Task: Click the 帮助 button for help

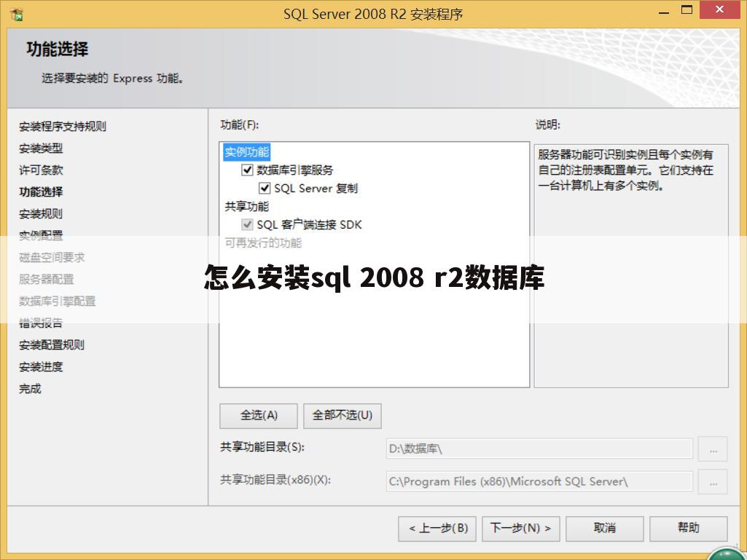Action: pos(689,529)
